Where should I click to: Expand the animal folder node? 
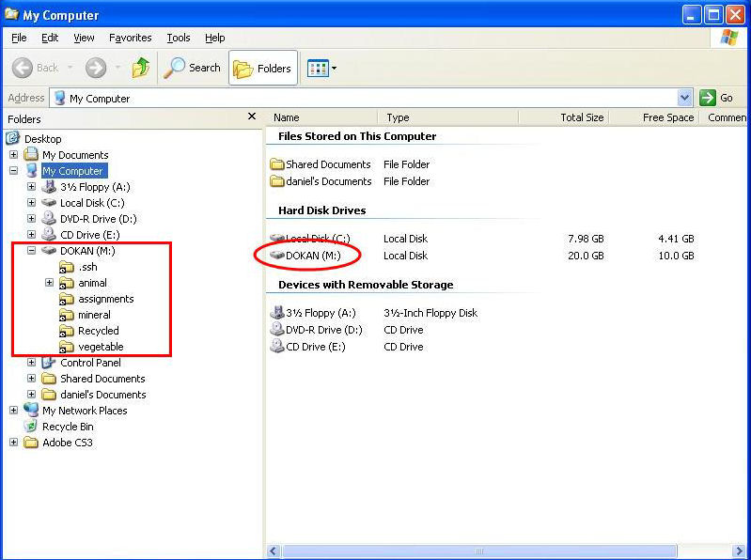coord(49,283)
